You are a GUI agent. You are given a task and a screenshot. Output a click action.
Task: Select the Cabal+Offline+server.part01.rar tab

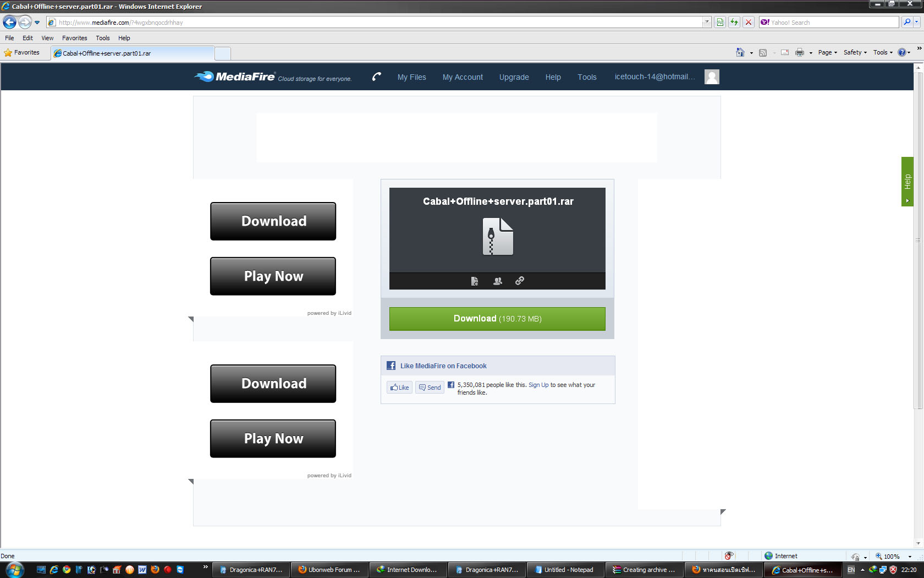[x=133, y=53]
